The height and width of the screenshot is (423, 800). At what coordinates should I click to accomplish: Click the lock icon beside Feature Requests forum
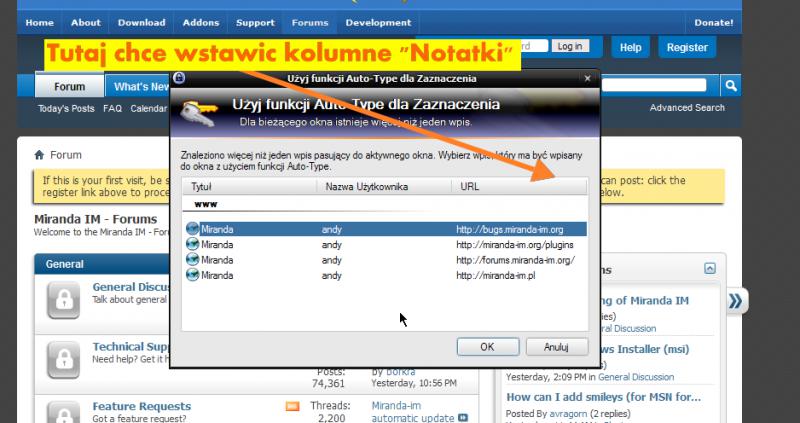[x=64, y=413]
